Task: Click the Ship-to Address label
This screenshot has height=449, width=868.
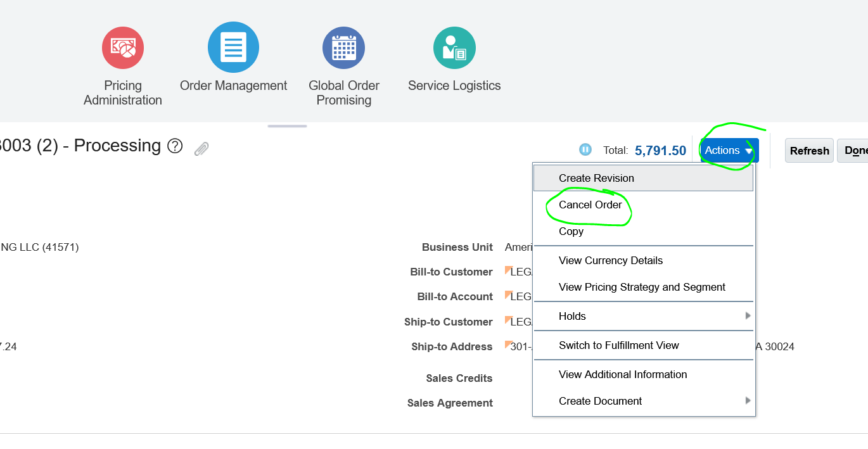Action: pyautogui.click(x=452, y=346)
